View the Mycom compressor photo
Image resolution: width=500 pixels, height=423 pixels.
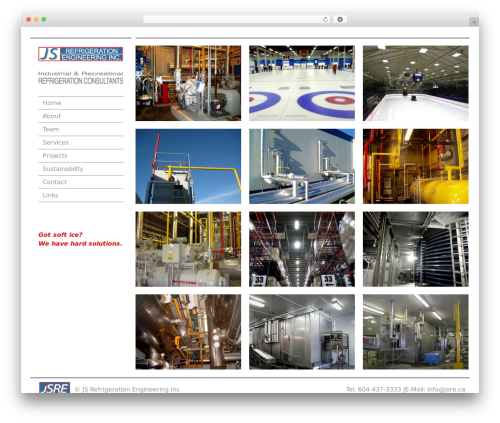[x=188, y=249]
